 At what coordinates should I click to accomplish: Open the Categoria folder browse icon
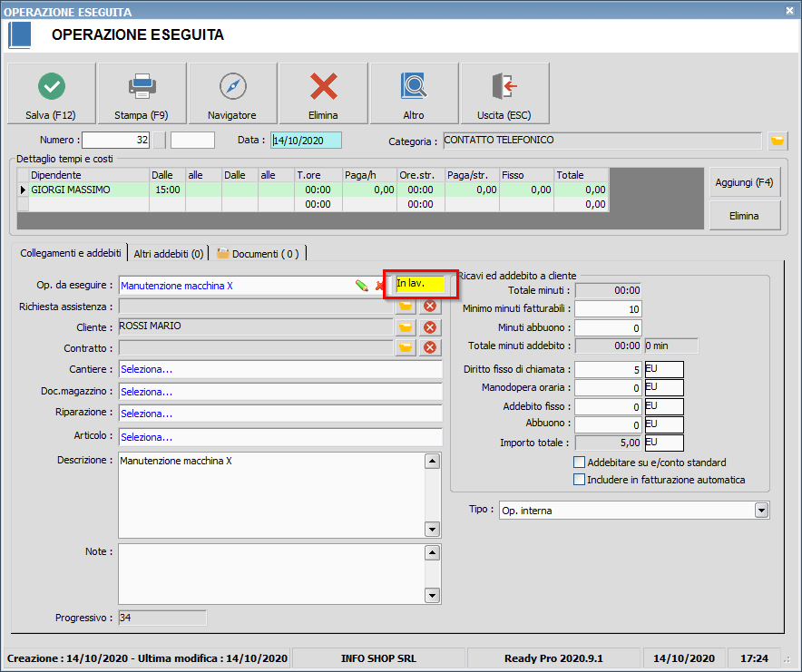pyautogui.click(x=778, y=141)
